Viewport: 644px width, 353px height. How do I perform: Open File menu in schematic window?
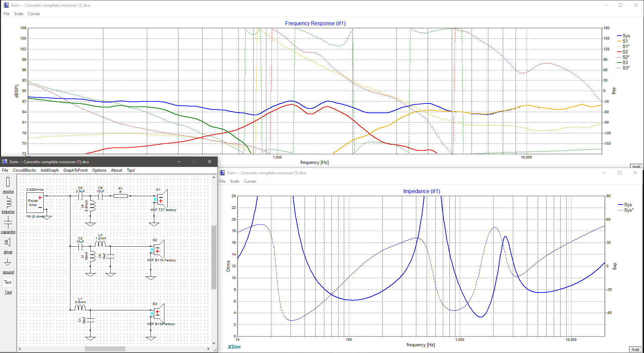[5, 170]
